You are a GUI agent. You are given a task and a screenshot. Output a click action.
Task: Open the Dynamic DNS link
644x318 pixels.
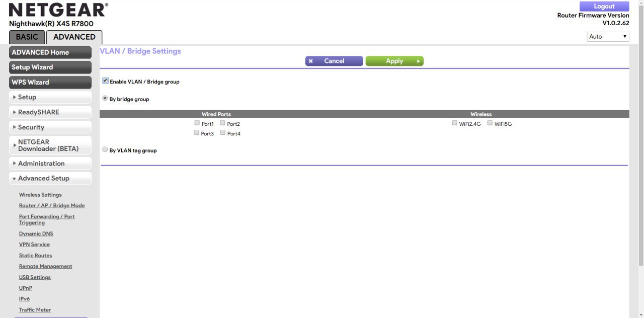point(36,233)
